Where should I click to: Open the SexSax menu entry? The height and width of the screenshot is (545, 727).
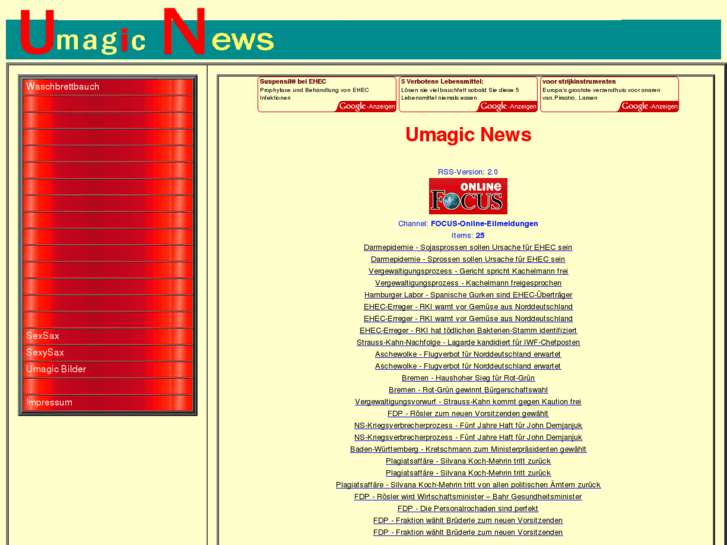point(108,336)
